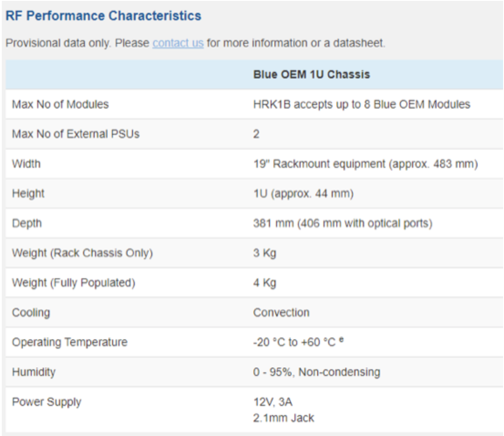Select the 19" Rackmount equipment value
This screenshot has width=504, height=436.
(x=365, y=164)
